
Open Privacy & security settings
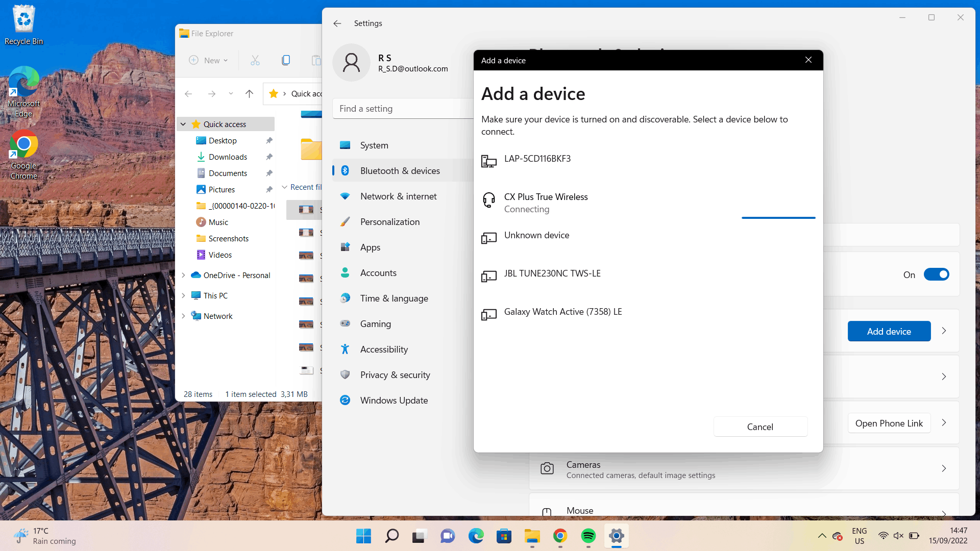[x=403, y=375]
